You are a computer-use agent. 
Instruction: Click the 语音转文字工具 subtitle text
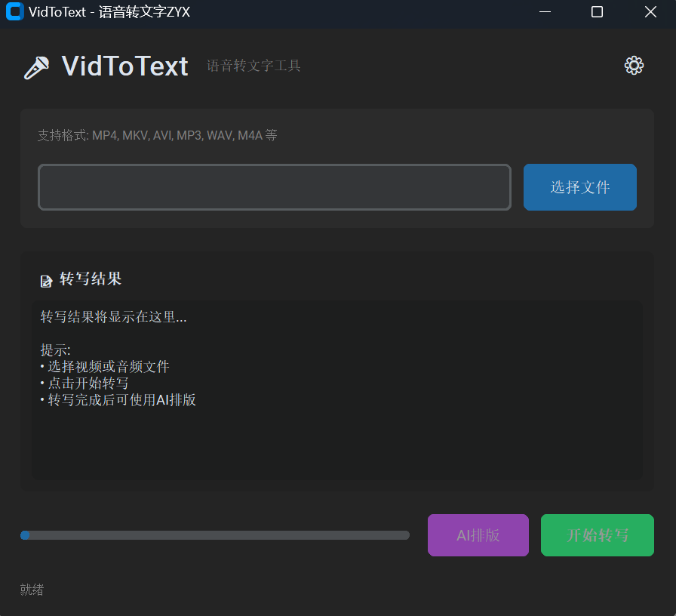(x=253, y=67)
